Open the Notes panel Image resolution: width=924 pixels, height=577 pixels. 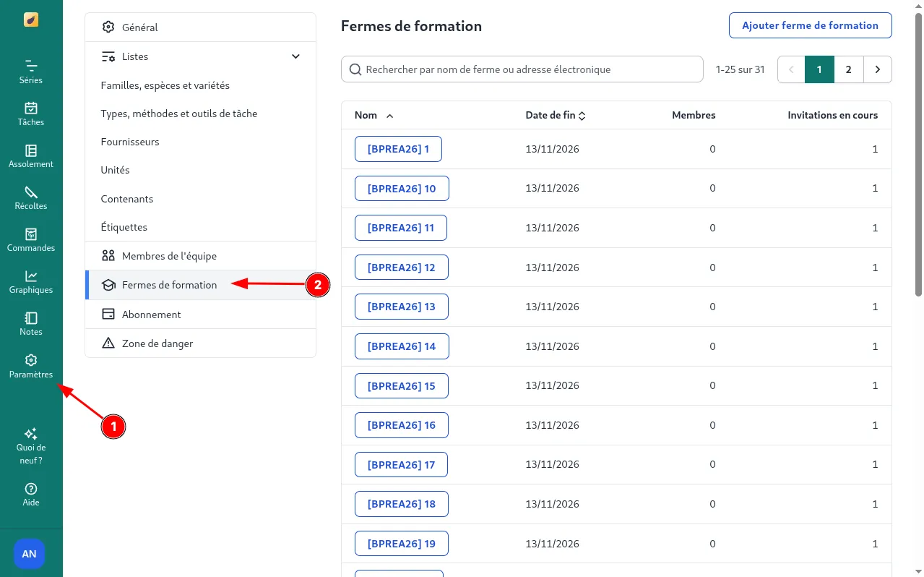31,322
